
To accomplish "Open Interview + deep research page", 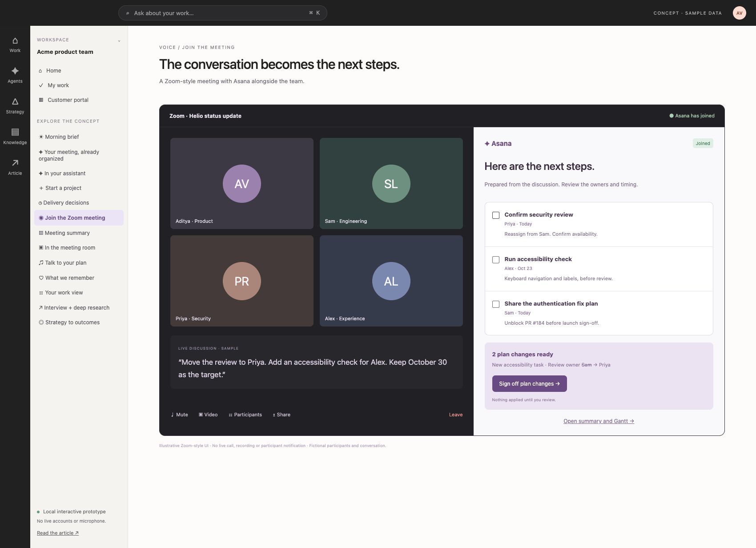I will click(79, 308).
